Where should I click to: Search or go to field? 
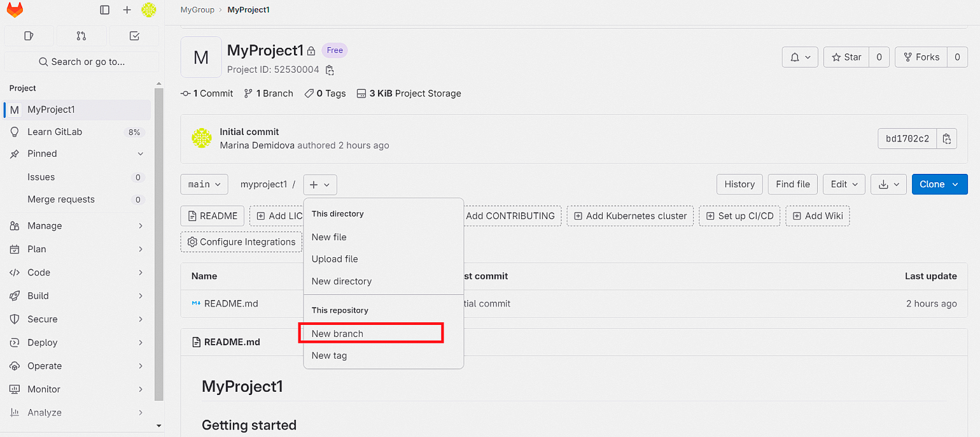pos(81,62)
